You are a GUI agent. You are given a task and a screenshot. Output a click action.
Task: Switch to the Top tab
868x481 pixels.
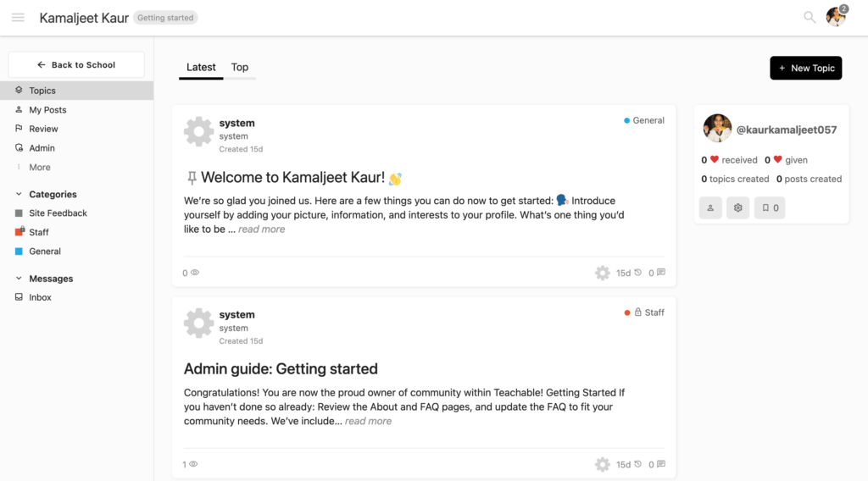[240, 68]
